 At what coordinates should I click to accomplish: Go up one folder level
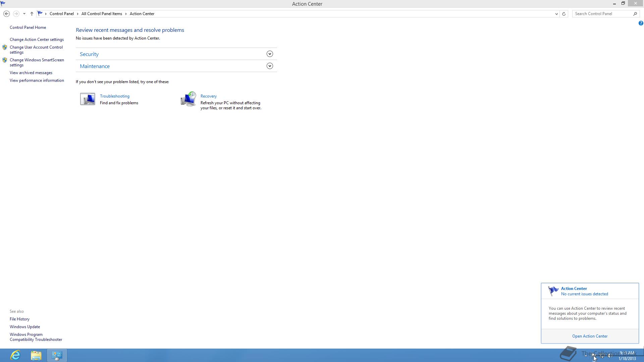tap(32, 14)
